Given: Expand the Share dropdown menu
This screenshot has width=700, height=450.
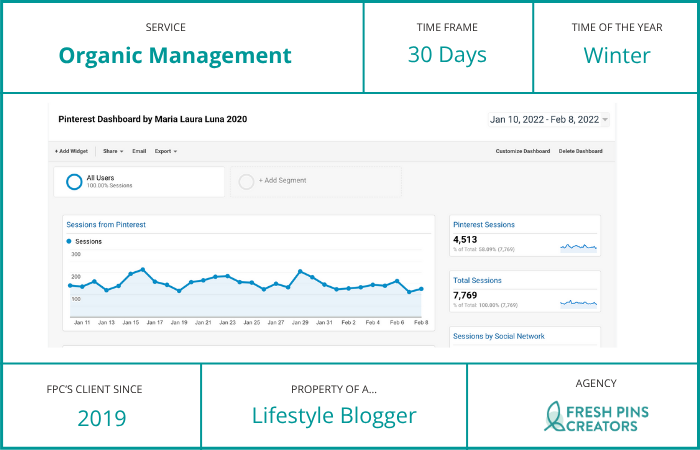Looking at the screenshot, I should pos(112,151).
